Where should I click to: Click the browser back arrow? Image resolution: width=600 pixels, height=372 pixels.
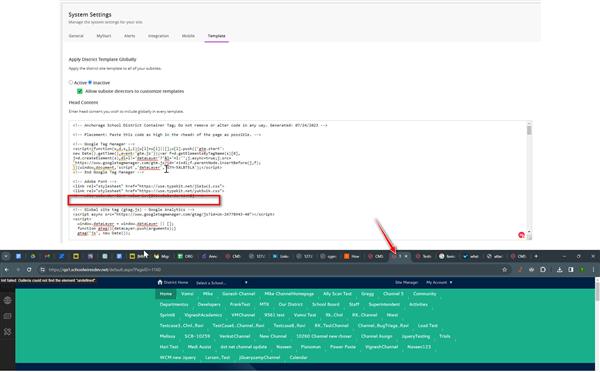pos(7,270)
